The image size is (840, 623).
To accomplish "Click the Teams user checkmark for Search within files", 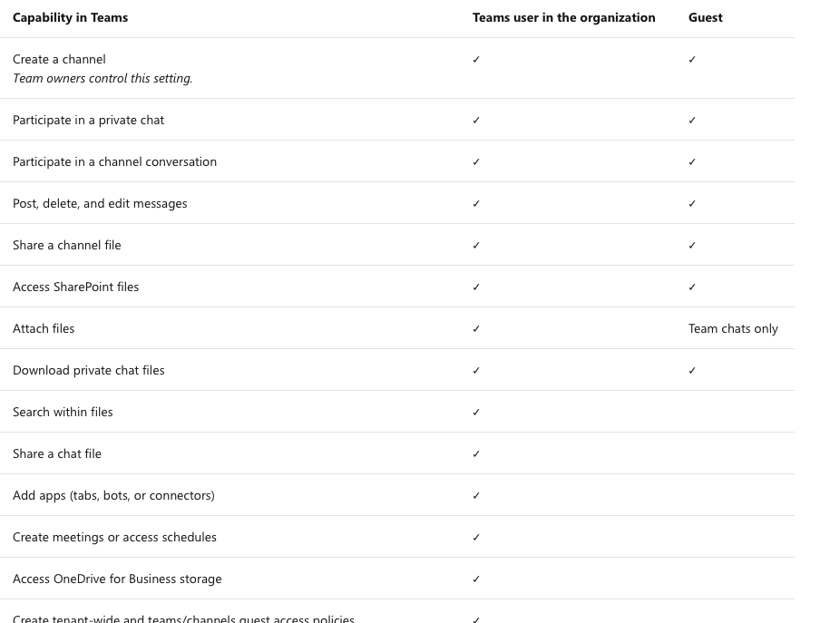I will pos(476,413).
